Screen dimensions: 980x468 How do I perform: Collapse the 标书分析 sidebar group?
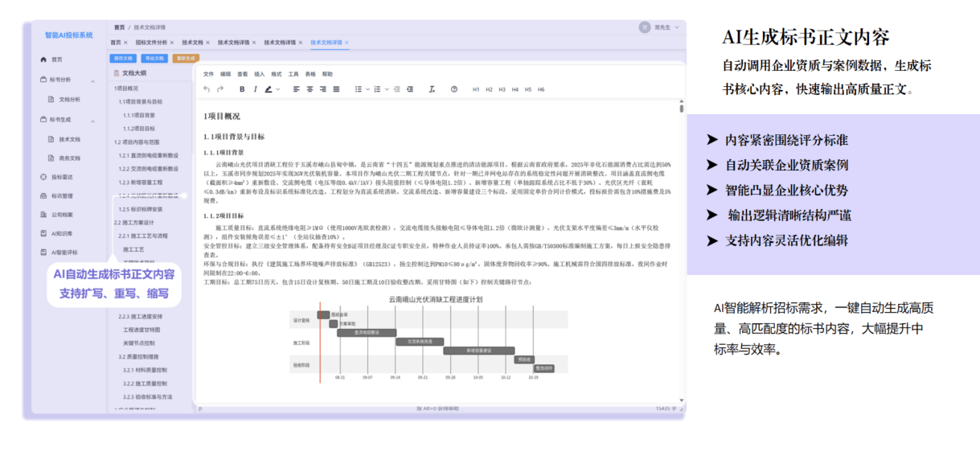click(x=92, y=80)
